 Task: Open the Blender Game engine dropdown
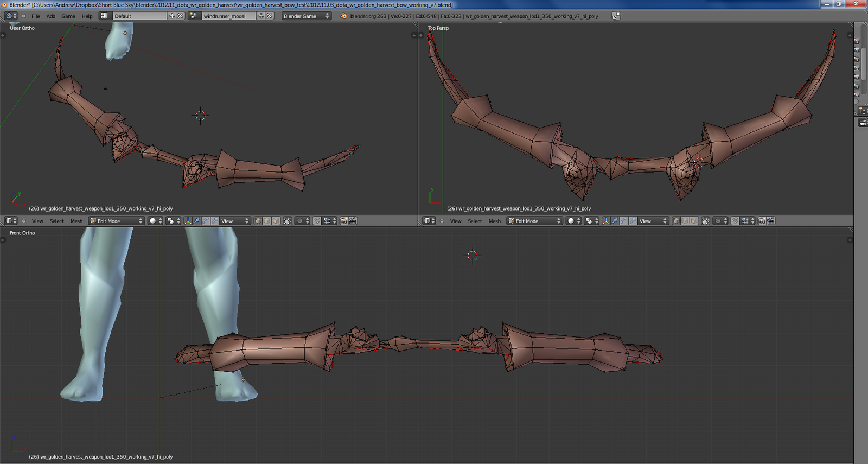[306, 16]
